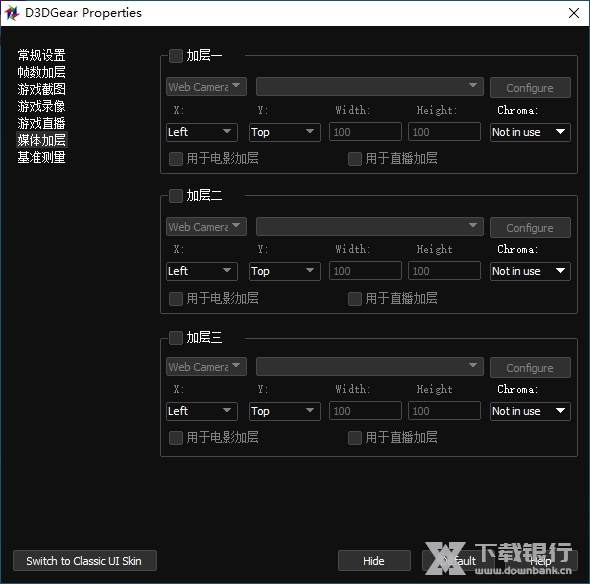Check 用于电影加层 in 加层二 group
Viewport: 590px width, 584px height.
(176, 299)
